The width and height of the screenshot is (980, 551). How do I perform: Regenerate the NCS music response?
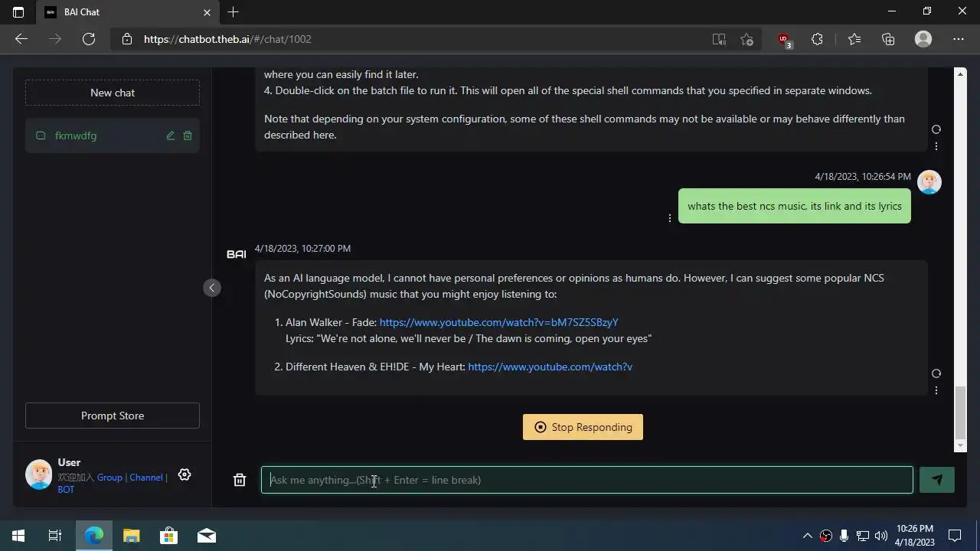(936, 373)
